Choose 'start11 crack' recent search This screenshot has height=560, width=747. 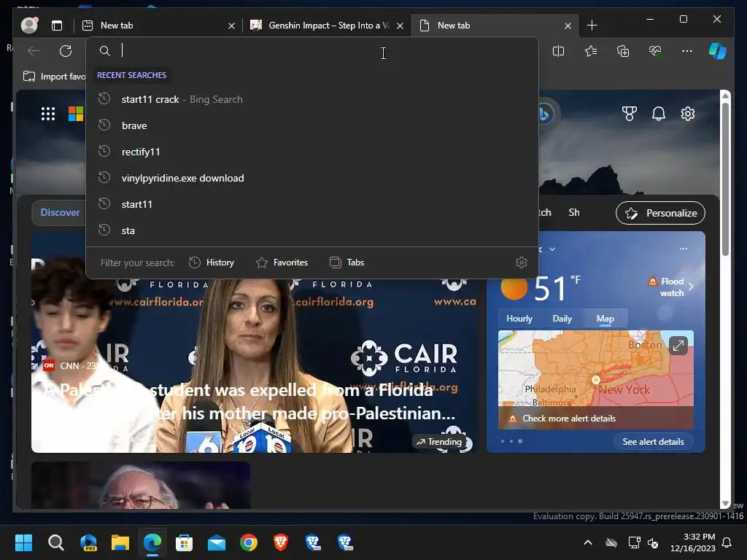[312, 99]
